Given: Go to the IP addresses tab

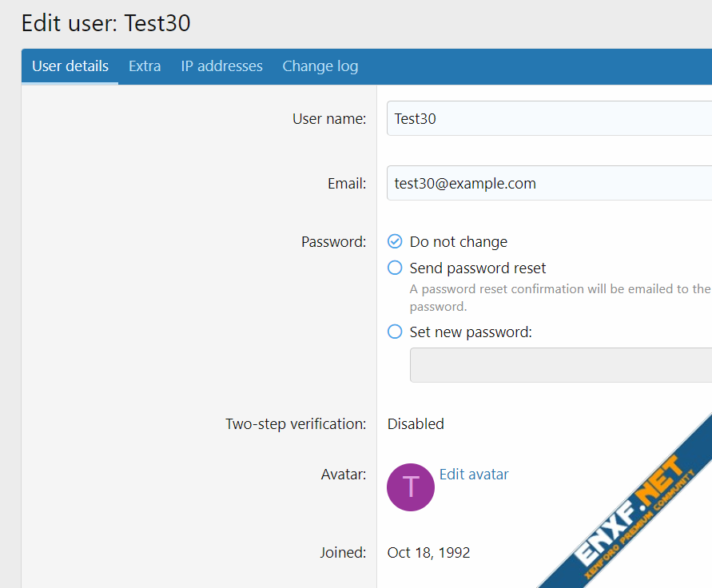Looking at the screenshot, I should tap(221, 66).
